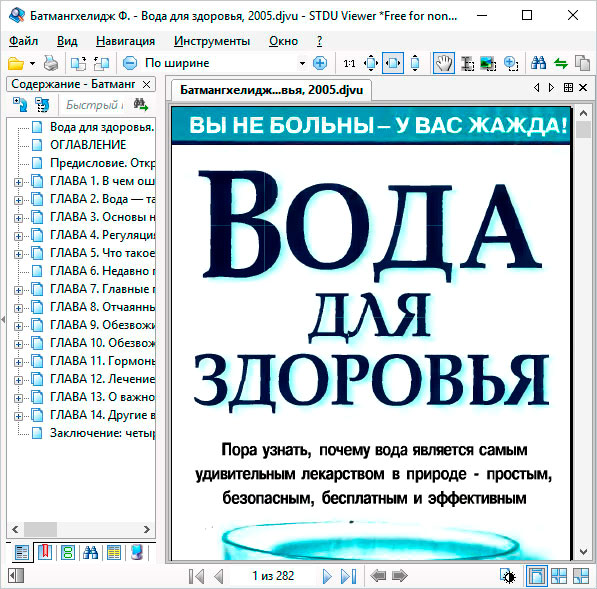Viewport: 597px width, 589px height.
Task: Select 'Предисловие. Откр' tree entry
Action: (102, 163)
